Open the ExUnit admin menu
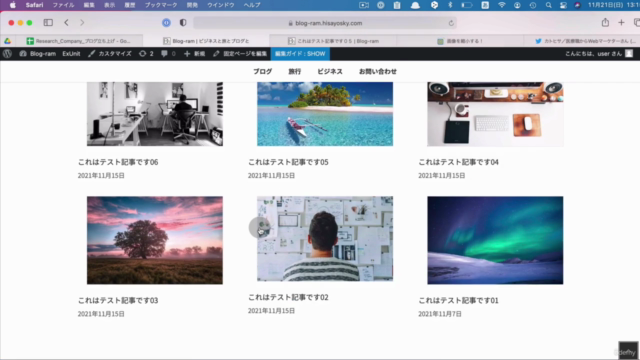Image resolution: width=640 pixels, height=360 pixels. (x=71, y=53)
